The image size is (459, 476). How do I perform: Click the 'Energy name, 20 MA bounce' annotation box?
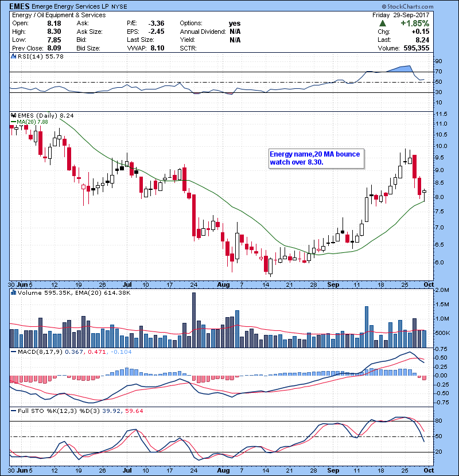coord(316,158)
